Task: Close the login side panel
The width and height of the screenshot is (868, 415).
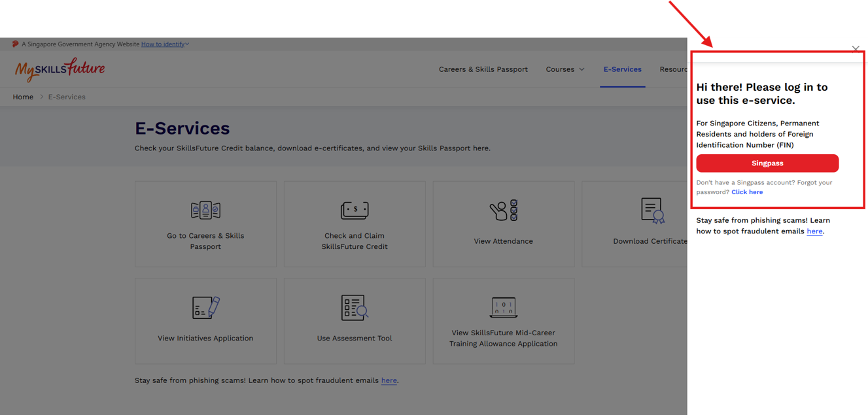Action: click(x=856, y=49)
